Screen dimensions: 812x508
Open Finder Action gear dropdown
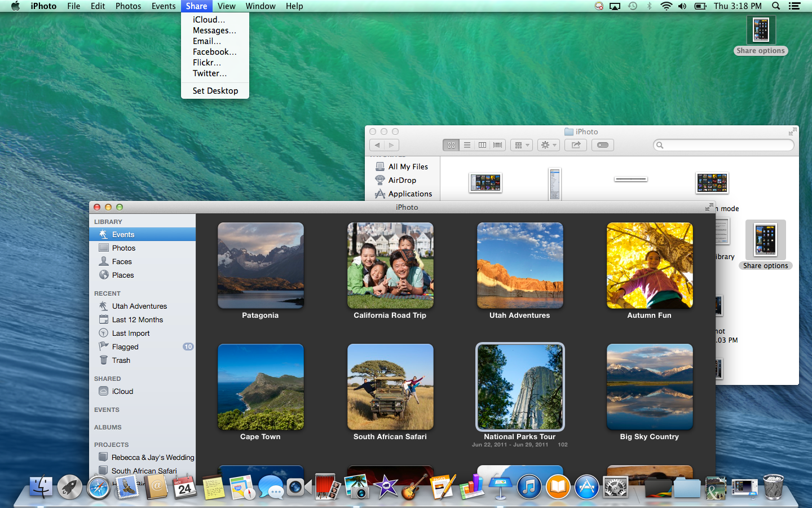coord(548,145)
